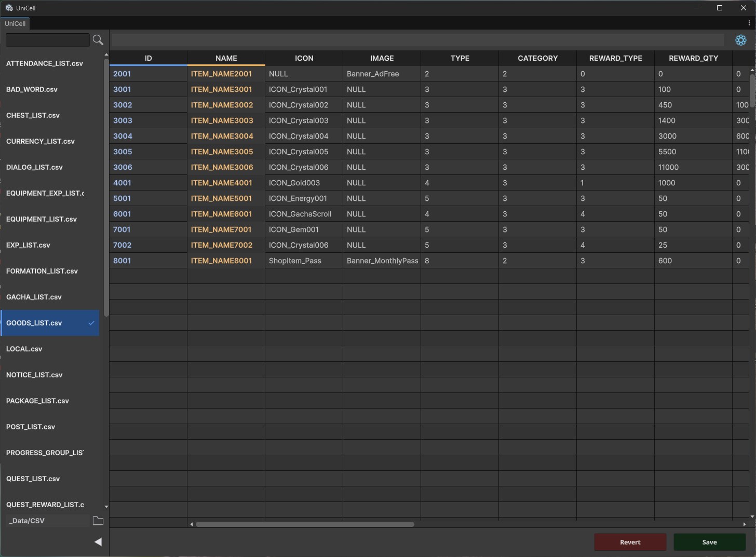
Task: Click the _Data/CSV path field
Action: click(x=47, y=521)
